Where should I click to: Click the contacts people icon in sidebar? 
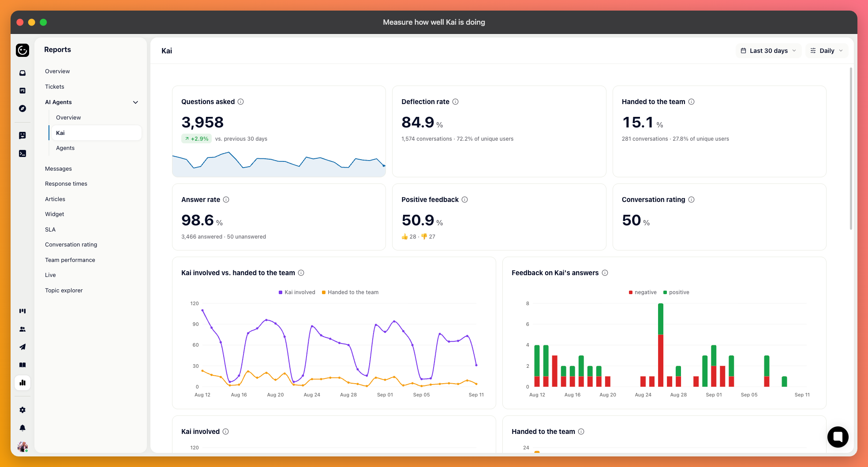click(x=22, y=329)
